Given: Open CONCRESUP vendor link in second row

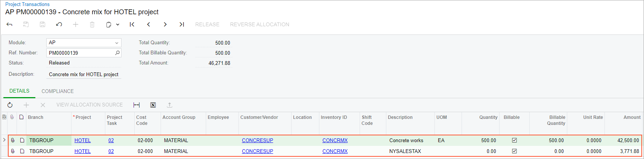Looking at the screenshot, I should [x=257, y=151].
